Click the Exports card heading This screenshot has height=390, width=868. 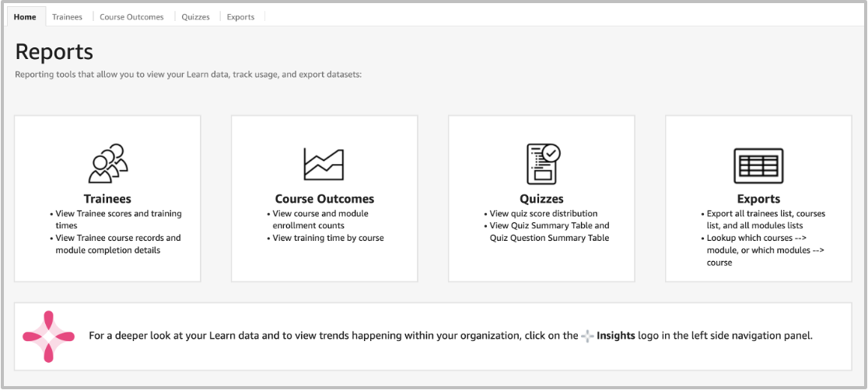758,199
